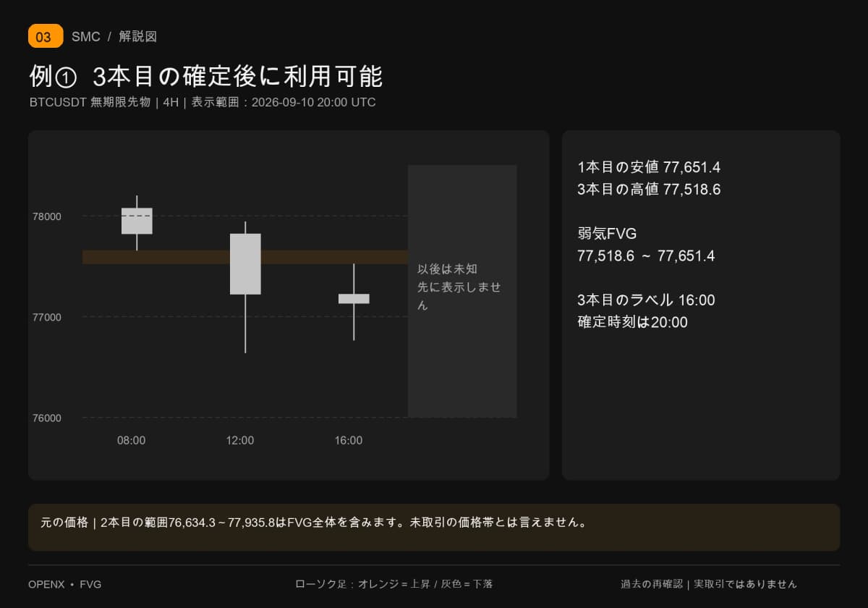
Task: Click the 12:00 time axis label
Action: coord(240,440)
